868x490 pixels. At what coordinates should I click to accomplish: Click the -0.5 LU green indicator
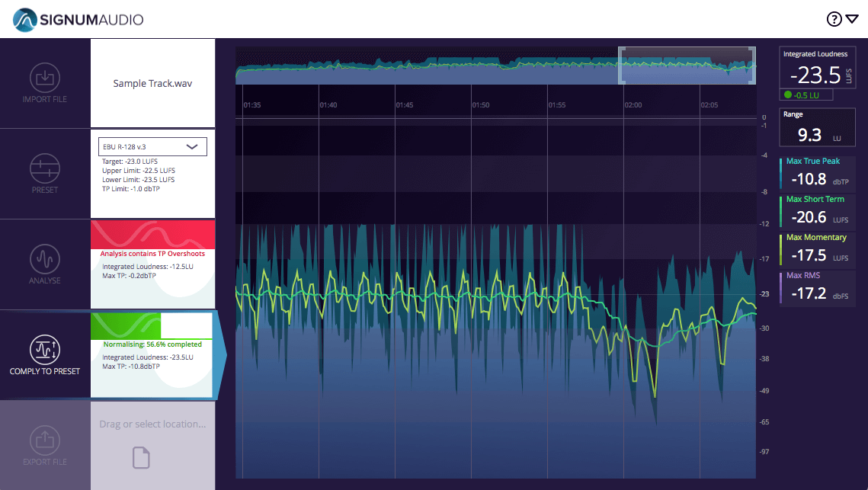coord(806,94)
